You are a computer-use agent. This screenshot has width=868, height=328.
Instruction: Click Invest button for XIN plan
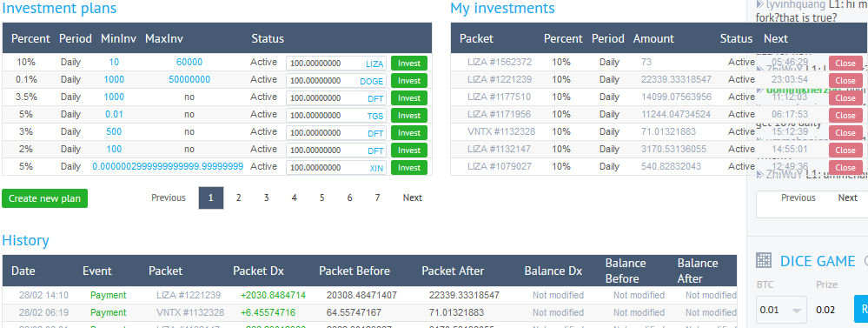tap(409, 168)
